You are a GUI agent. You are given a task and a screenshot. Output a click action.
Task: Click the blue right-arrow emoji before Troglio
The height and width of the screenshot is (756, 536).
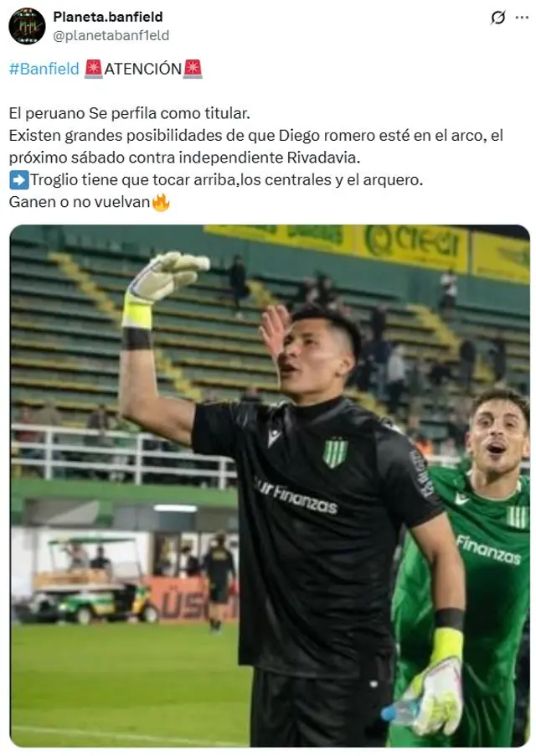[19, 180]
